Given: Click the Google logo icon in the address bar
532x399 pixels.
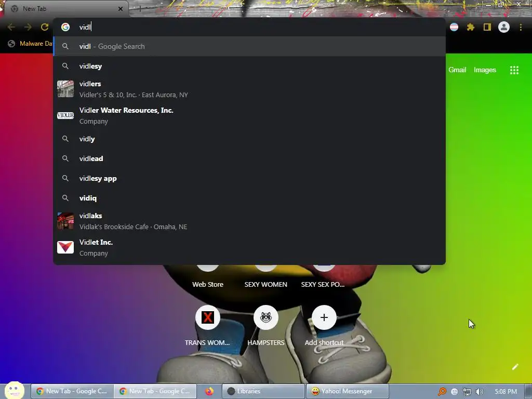Looking at the screenshot, I should tap(65, 27).
